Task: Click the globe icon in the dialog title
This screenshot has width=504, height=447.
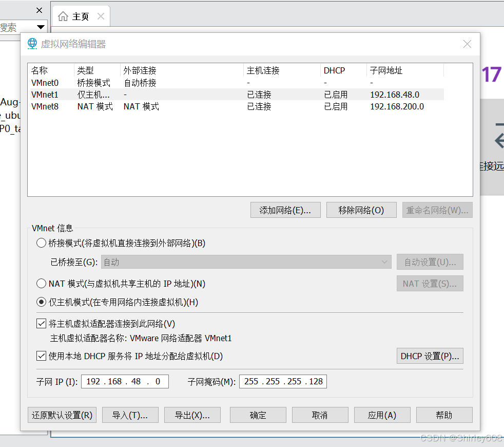Action: 32,44
